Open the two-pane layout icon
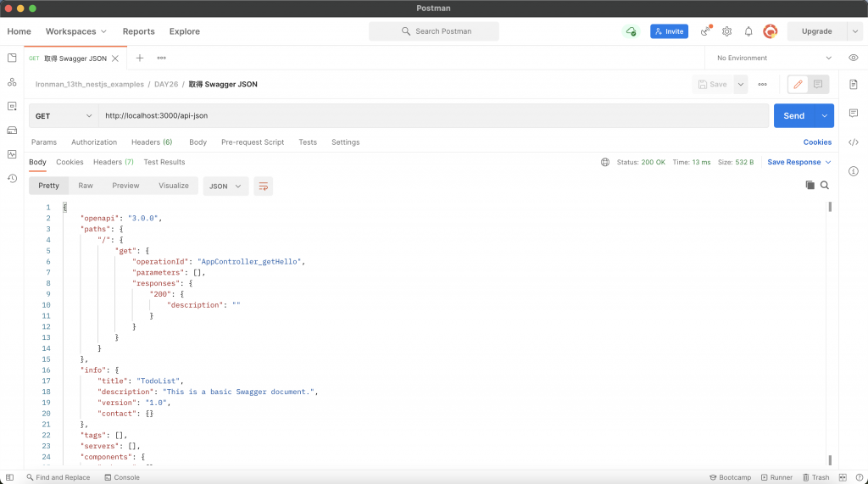The height and width of the screenshot is (484, 868). point(843,477)
